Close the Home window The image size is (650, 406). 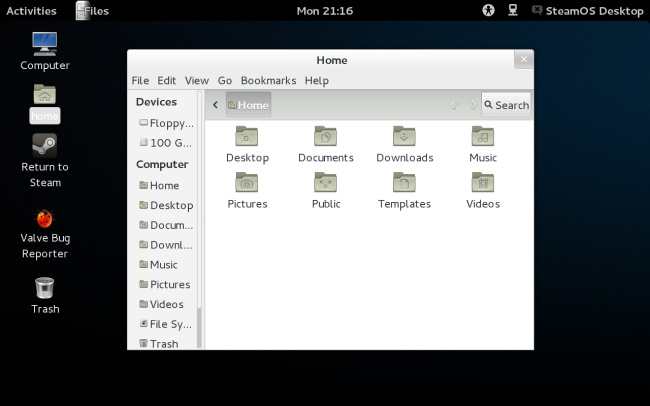point(524,59)
